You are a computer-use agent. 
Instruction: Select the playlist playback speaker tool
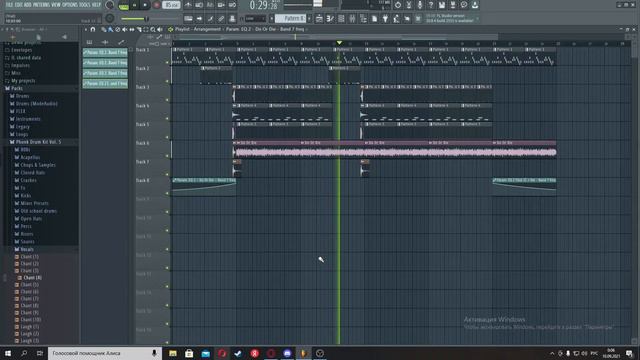160,29
